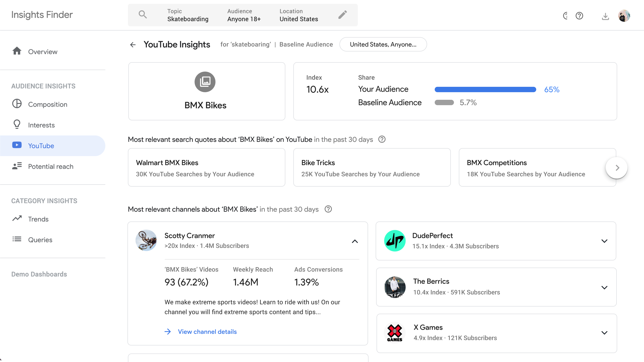Image resolution: width=644 pixels, height=362 pixels.
Task: Click the back arrow beside YouTube Insights
Action: click(133, 45)
